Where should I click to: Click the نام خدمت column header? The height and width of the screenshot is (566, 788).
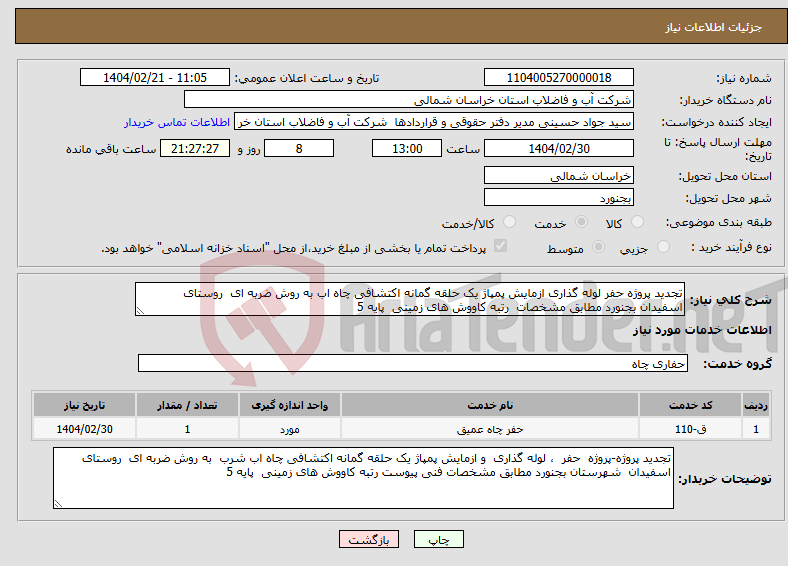point(490,405)
